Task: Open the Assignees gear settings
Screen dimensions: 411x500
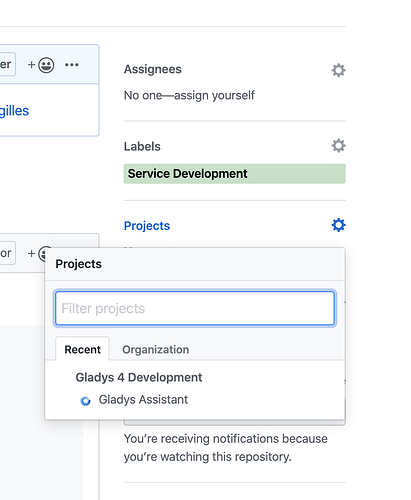Action: pyautogui.click(x=338, y=70)
